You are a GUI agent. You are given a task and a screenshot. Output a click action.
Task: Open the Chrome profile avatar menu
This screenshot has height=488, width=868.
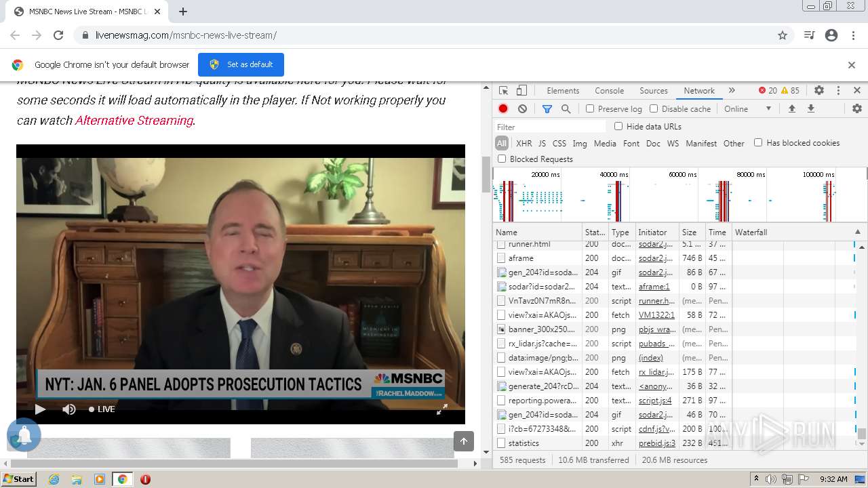click(x=831, y=35)
